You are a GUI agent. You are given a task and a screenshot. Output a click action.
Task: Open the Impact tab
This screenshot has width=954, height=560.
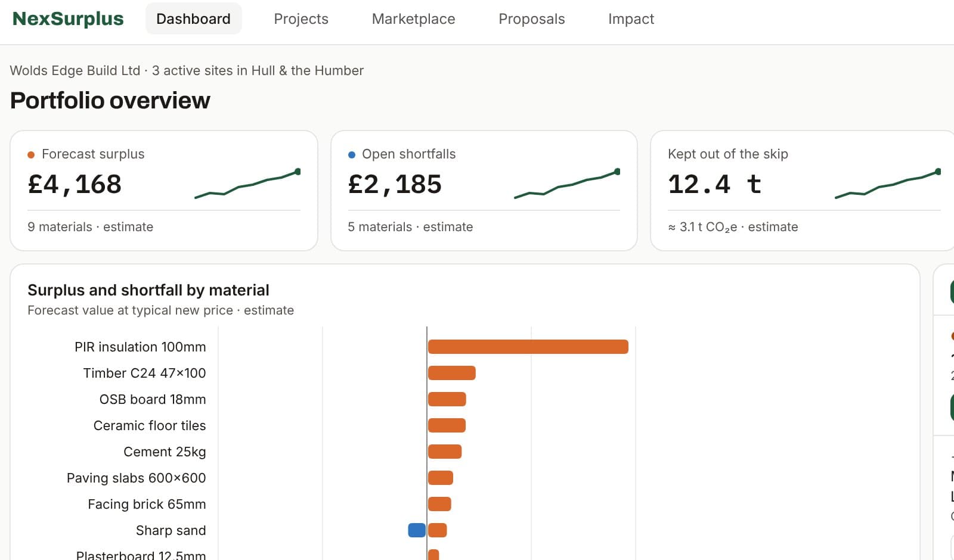[x=631, y=19]
